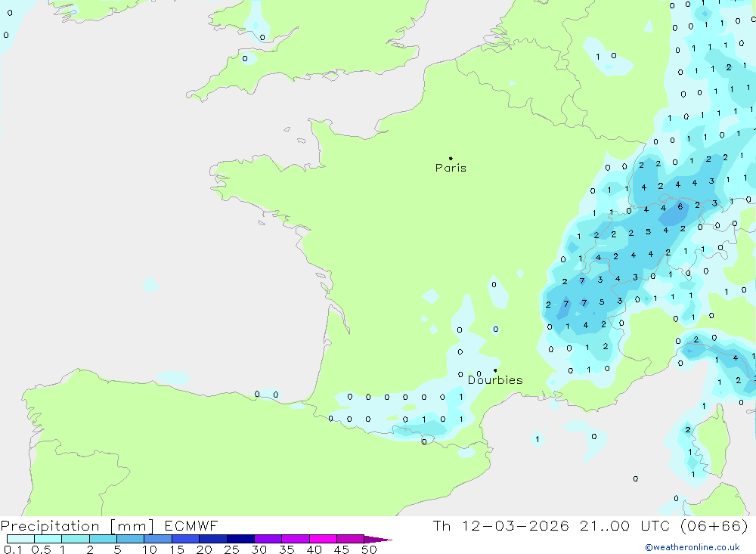Viewport: 756px width, 554px height.
Task: Click the '(06+66)' forecast run text
Action: [714, 525]
